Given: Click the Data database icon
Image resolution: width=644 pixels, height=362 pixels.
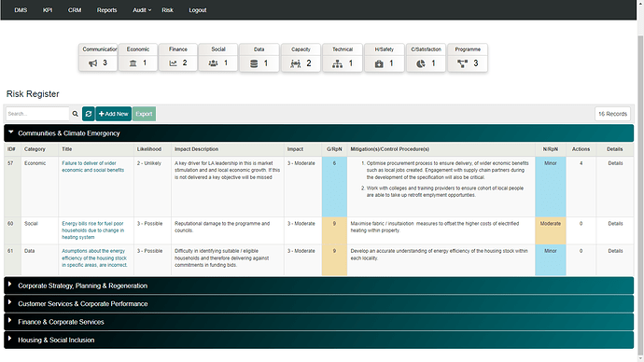Looking at the screenshot, I should 254,63.
